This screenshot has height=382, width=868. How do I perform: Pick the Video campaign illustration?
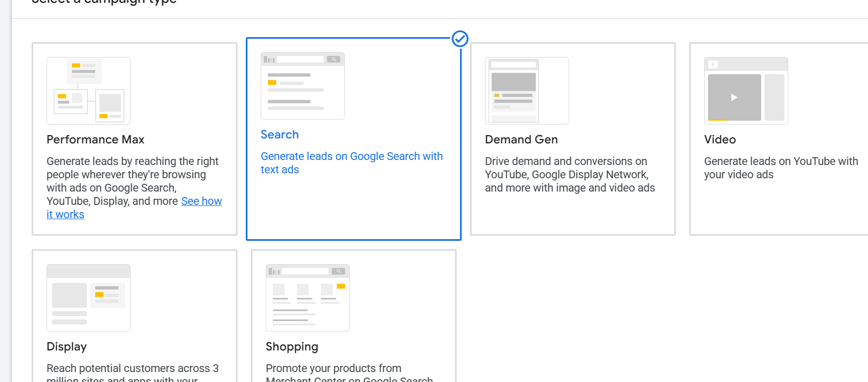click(x=746, y=91)
